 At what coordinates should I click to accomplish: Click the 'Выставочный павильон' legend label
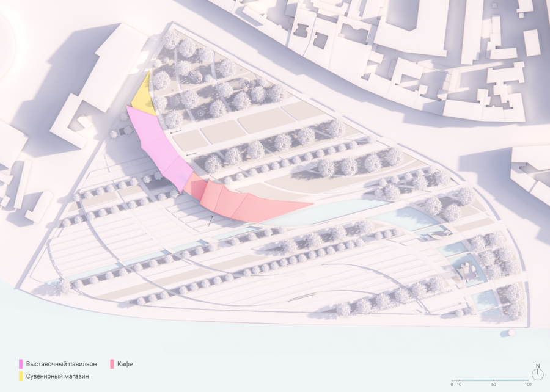(61, 364)
